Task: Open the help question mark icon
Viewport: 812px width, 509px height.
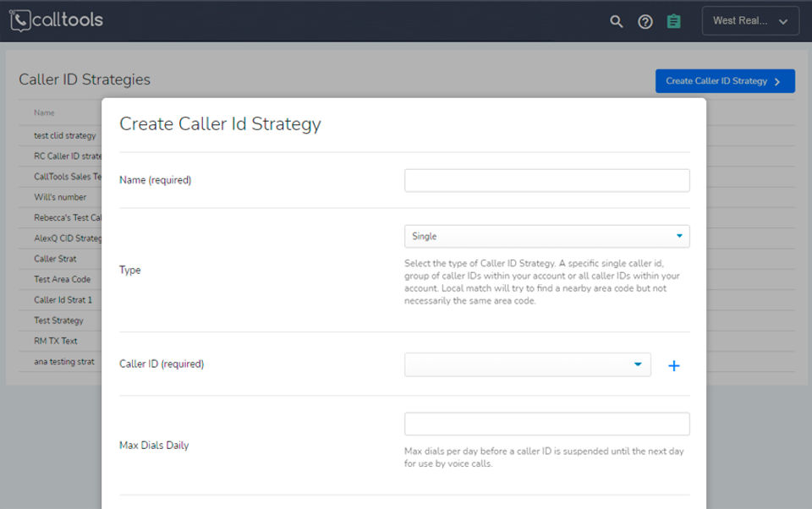Action: [x=645, y=21]
